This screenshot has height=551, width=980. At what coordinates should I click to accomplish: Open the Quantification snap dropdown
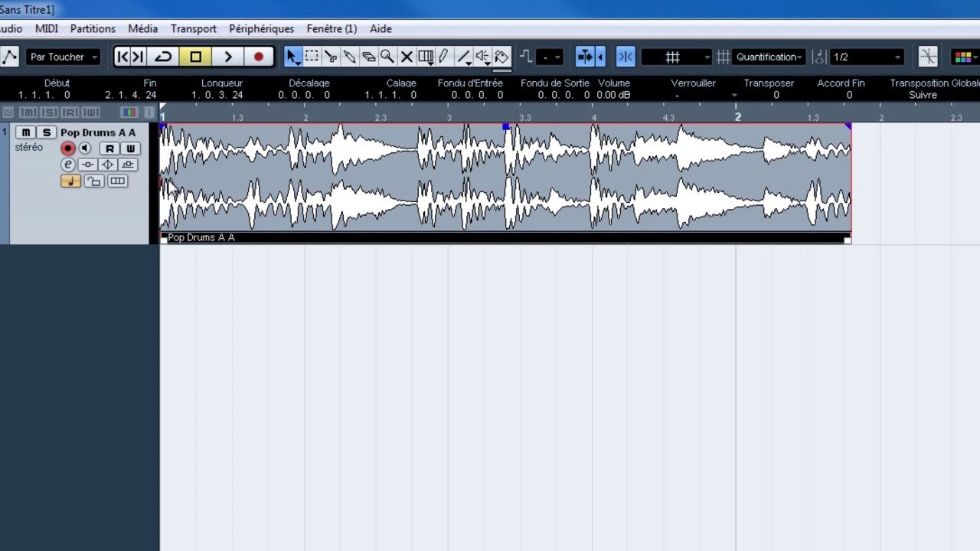tap(769, 57)
